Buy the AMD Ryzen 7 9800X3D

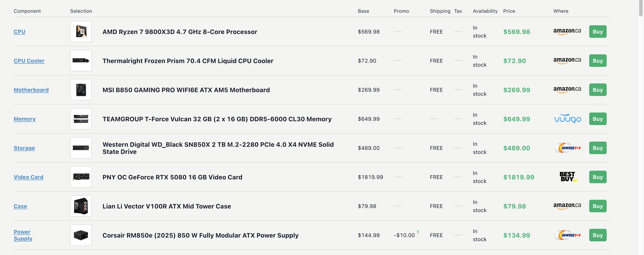tap(598, 32)
